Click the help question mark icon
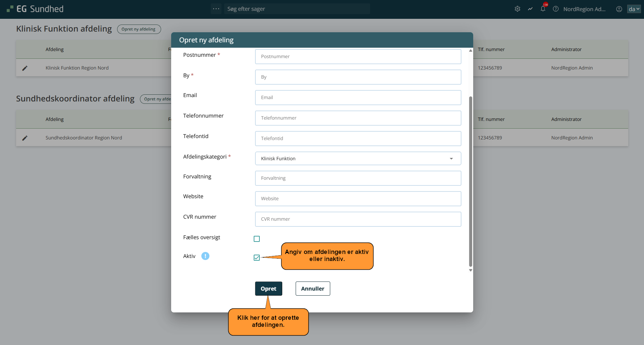This screenshot has width=644, height=345. [556, 9]
